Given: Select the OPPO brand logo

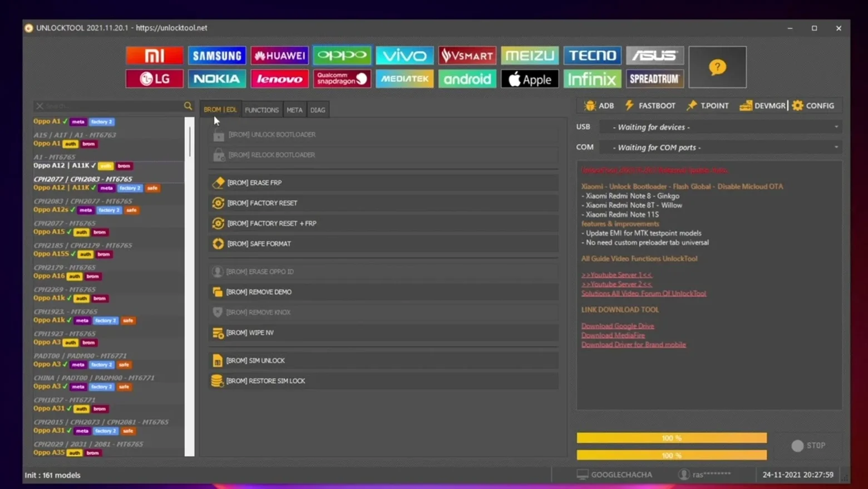Looking at the screenshot, I should click(342, 55).
